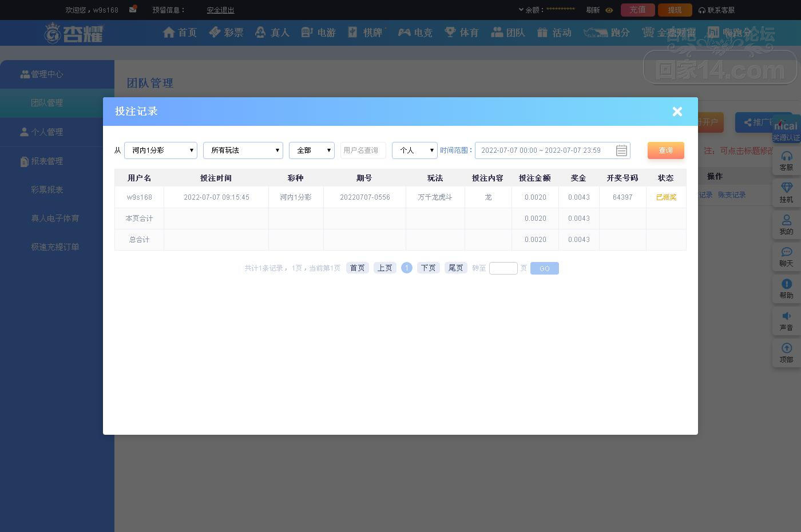The width and height of the screenshot is (801, 532).
Task: Open the calendar icon in date range
Action: coord(621,150)
